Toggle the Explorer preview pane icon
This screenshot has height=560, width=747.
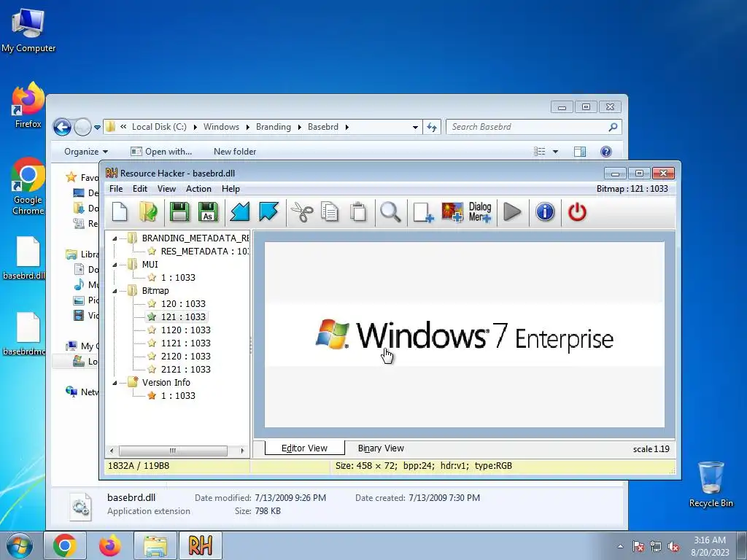[x=580, y=152]
